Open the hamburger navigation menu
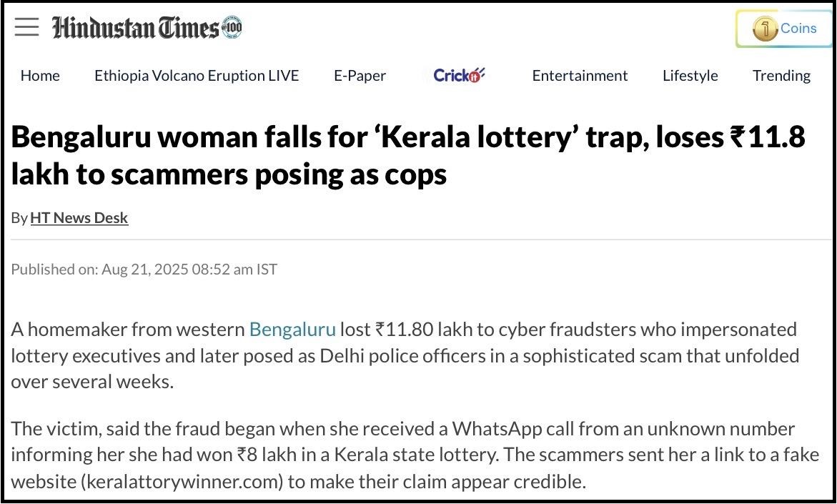The height and width of the screenshot is (504, 837). pyautogui.click(x=26, y=27)
